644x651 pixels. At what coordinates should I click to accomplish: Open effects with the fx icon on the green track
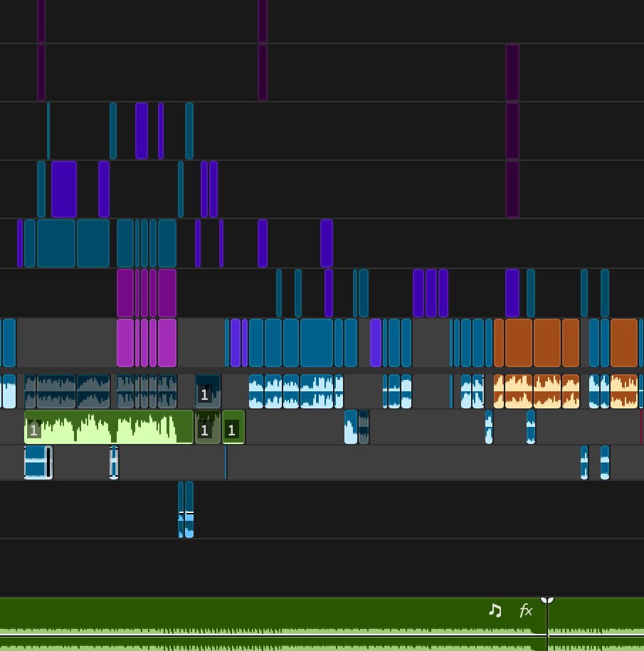(x=525, y=610)
